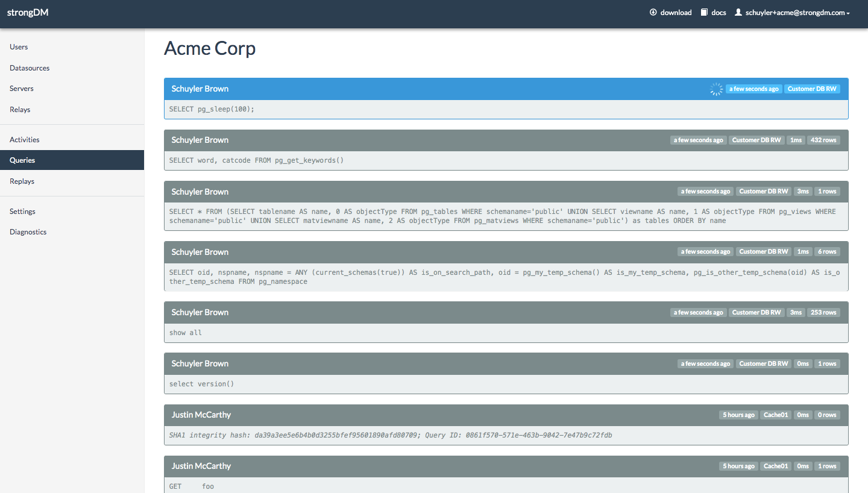
Task: Click the loading spinner on the pg_sleep query
Action: click(716, 89)
